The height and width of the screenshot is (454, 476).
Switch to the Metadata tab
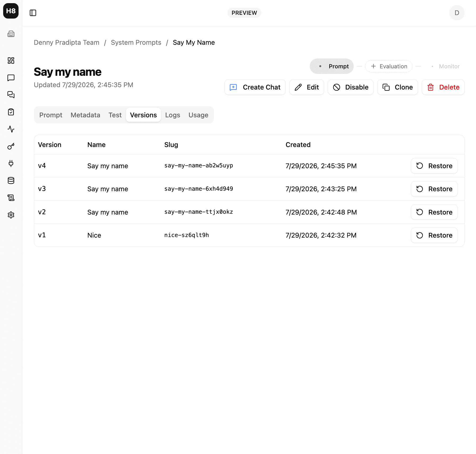click(86, 115)
